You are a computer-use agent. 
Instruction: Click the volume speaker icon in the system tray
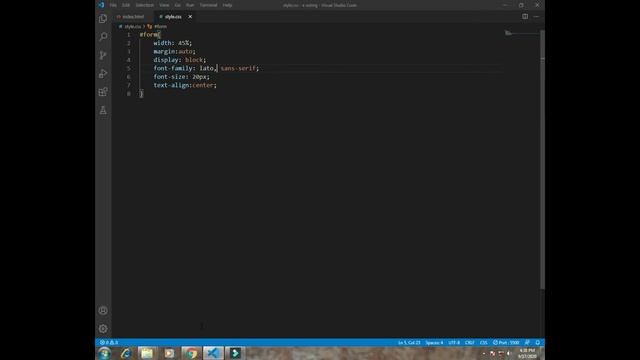(x=509, y=353)
